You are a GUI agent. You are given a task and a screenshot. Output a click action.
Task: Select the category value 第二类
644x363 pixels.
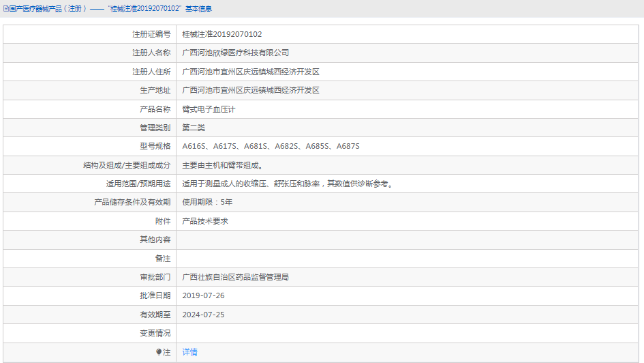coord(194,128)
